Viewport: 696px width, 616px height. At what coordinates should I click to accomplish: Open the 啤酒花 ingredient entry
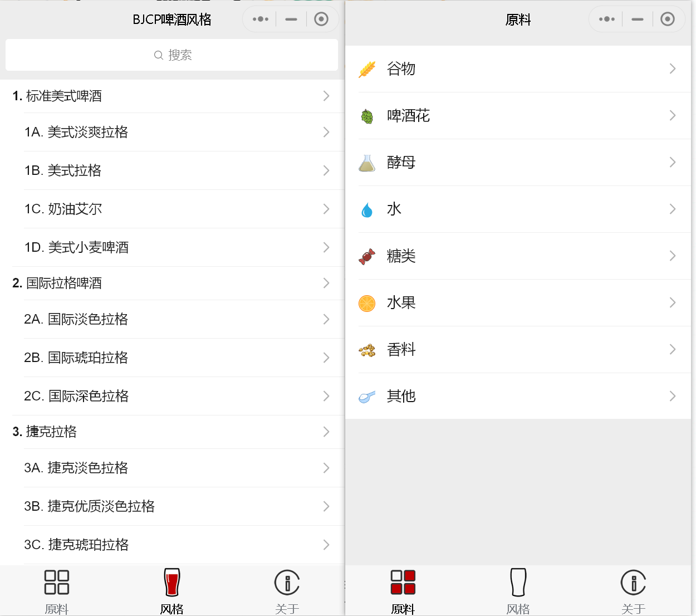518,115
